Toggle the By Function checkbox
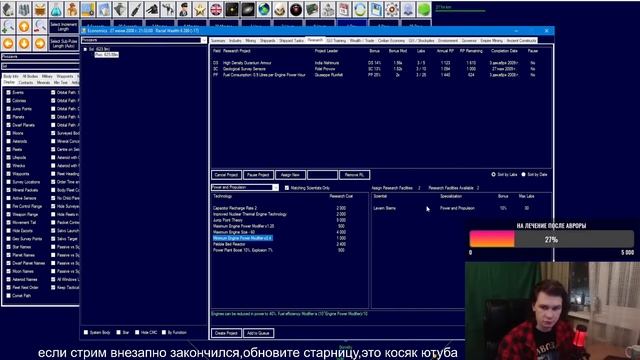Viewport: 640px width, 360px height. pos(164,332)
